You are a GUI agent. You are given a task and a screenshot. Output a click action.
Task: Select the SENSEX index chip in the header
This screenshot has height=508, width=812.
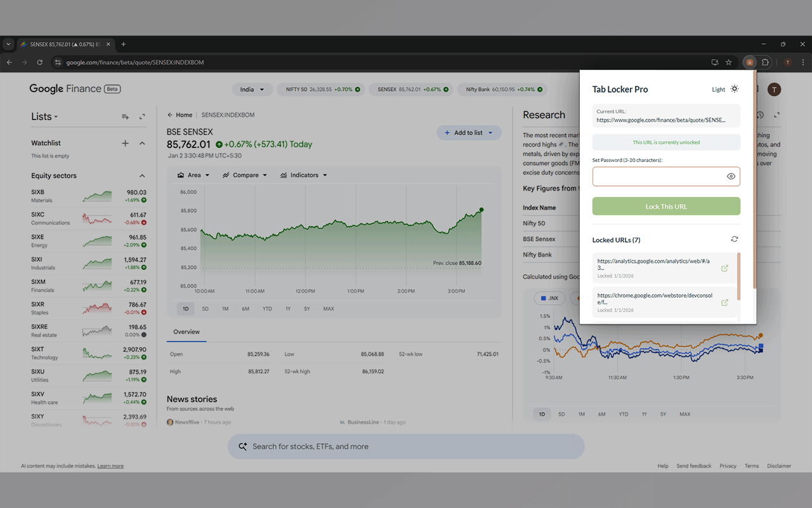[x=412, y=90]
